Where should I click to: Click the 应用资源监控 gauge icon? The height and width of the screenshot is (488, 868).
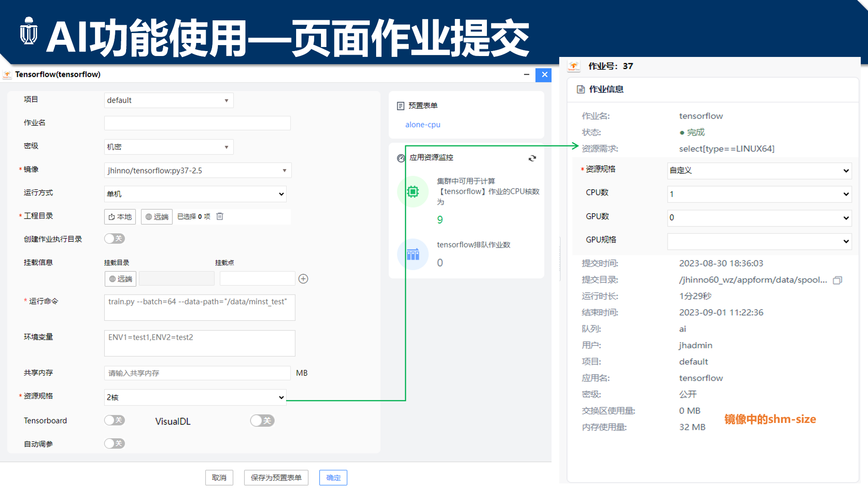pyautogui.click(x=401, y=158)
